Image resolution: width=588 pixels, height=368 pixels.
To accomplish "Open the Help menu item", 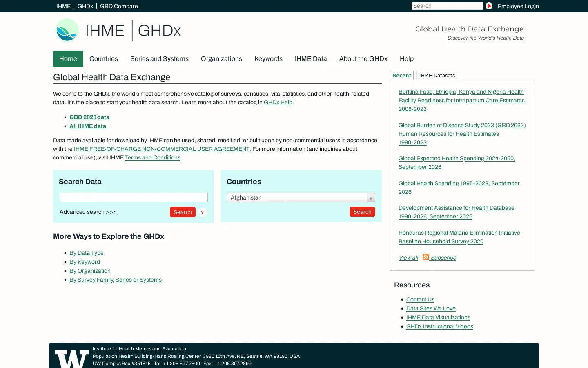I will click(x=407, y=59).
